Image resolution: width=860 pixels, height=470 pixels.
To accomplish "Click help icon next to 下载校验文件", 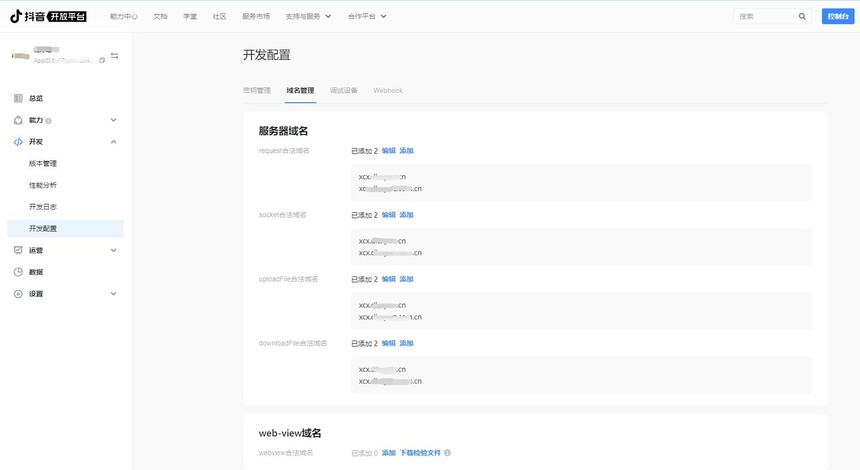I will pos(447,453).
